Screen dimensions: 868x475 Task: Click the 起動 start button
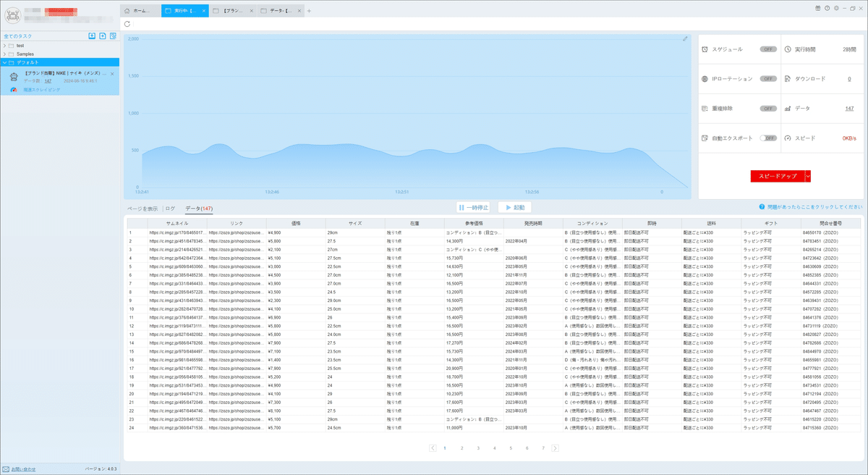(x=515, y=207)
